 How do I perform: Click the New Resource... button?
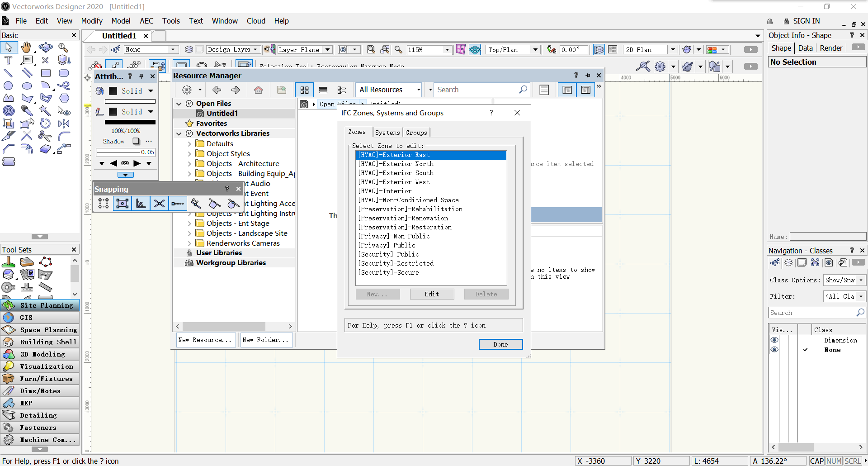(x=205, y=340)
